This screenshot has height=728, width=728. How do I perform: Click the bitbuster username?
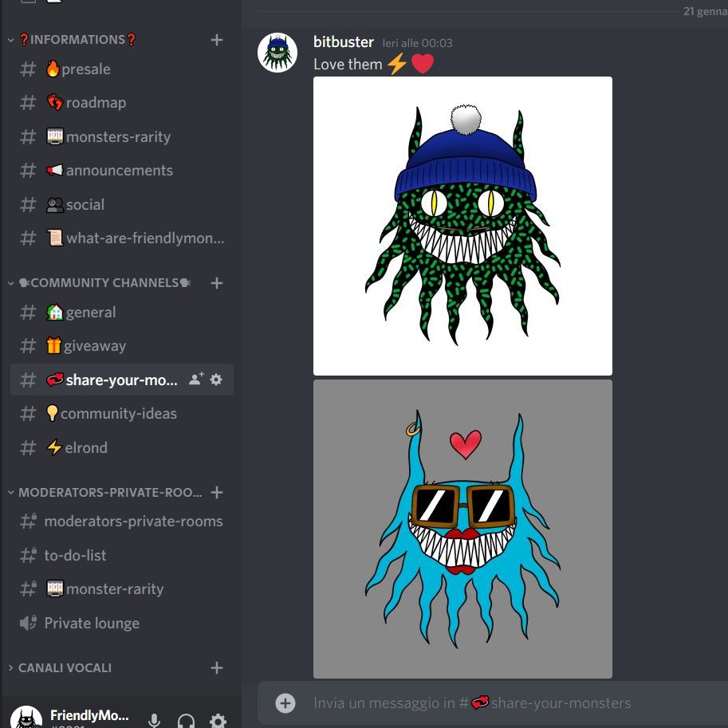coord(344,42)
